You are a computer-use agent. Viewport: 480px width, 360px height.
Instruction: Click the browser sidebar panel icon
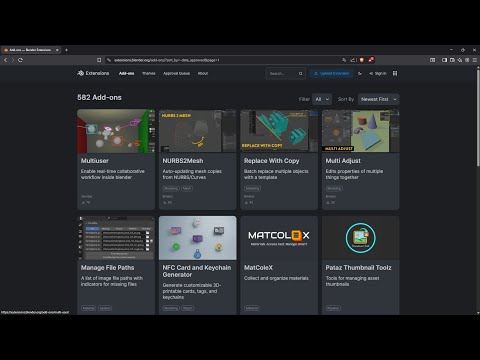[x=444, y=60]
